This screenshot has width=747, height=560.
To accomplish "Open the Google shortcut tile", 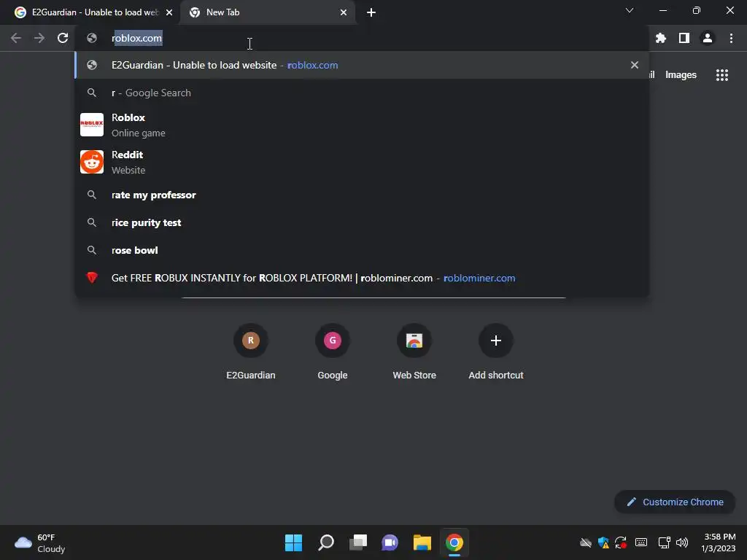I will (333, 352).
